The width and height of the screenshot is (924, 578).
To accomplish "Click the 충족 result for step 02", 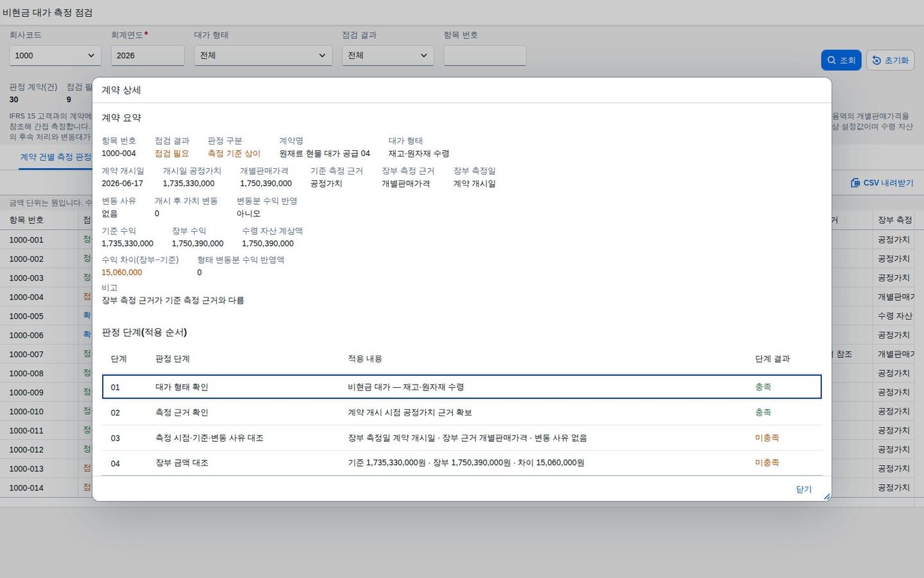I will (763, 412).
